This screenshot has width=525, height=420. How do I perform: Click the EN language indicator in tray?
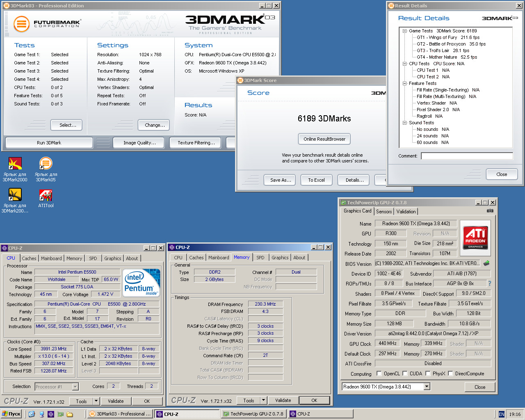click(501, 414)
